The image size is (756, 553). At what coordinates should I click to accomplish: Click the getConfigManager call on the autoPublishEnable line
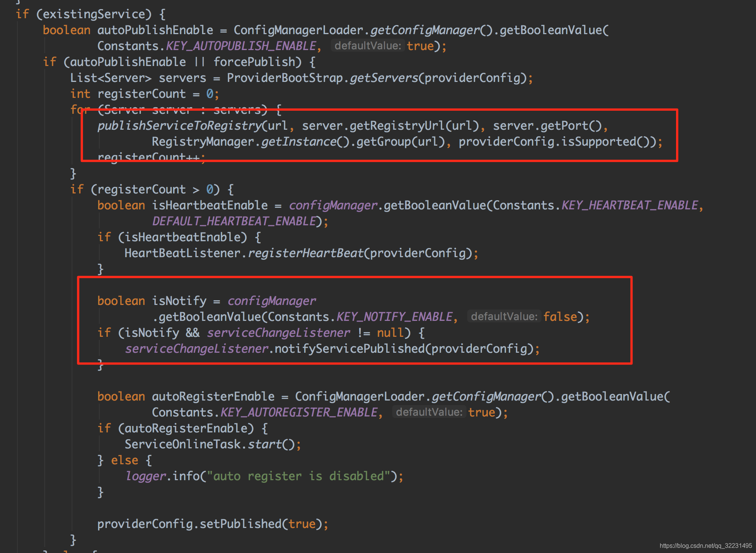pos(425,30)
